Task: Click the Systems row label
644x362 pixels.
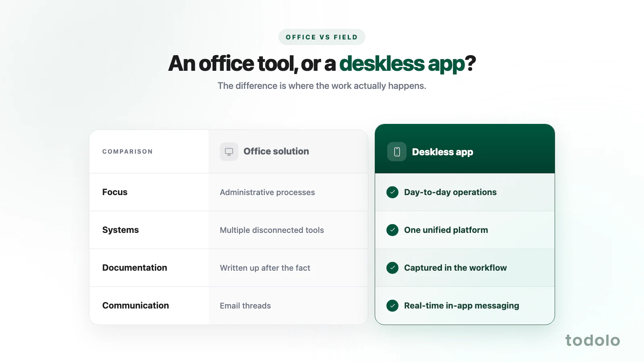Action: (x=120, y=230)
